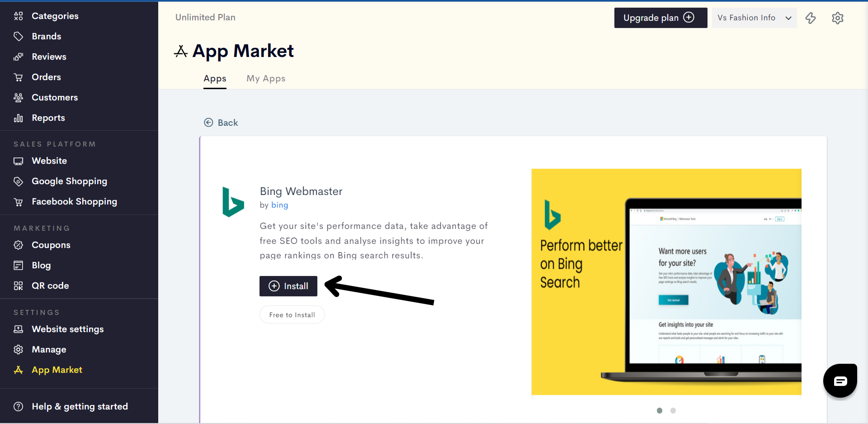Open the Orders menu item
The image size is (868, 424).
(x=46, y=77)
